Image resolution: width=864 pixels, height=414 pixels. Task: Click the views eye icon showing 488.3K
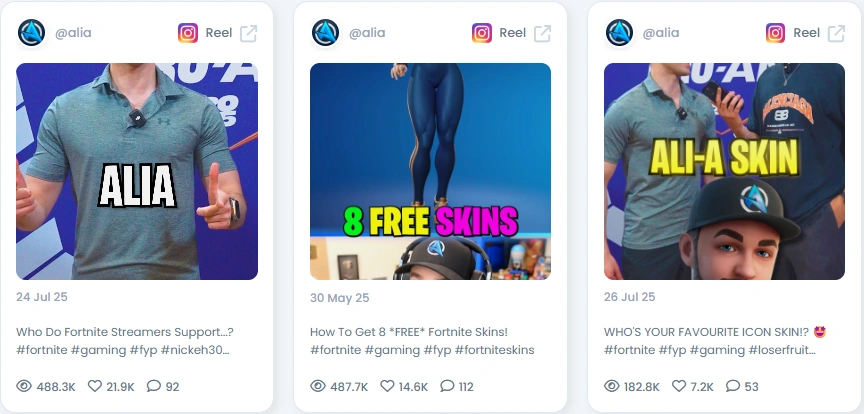tap(24, 386)
